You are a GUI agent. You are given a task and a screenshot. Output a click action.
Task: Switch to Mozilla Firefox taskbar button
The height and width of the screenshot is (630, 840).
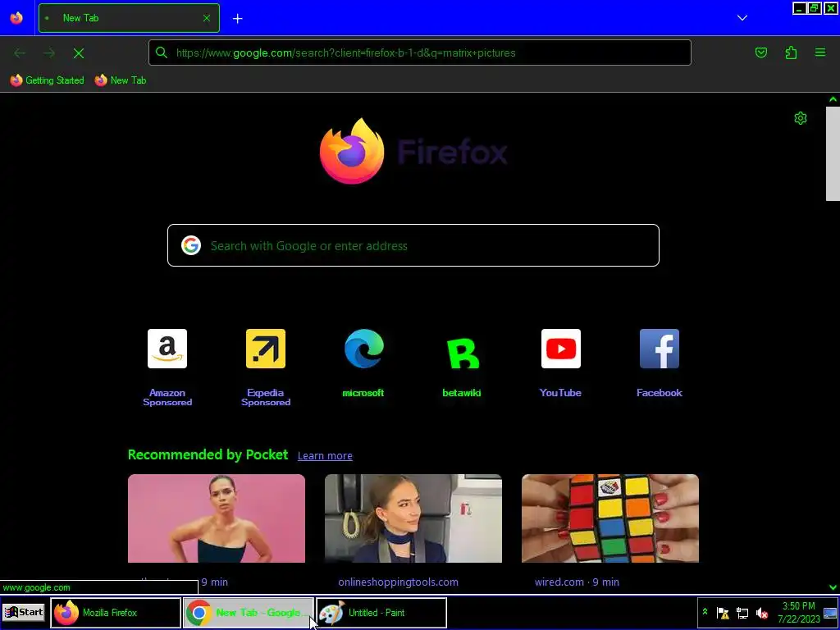pos(116,612)
